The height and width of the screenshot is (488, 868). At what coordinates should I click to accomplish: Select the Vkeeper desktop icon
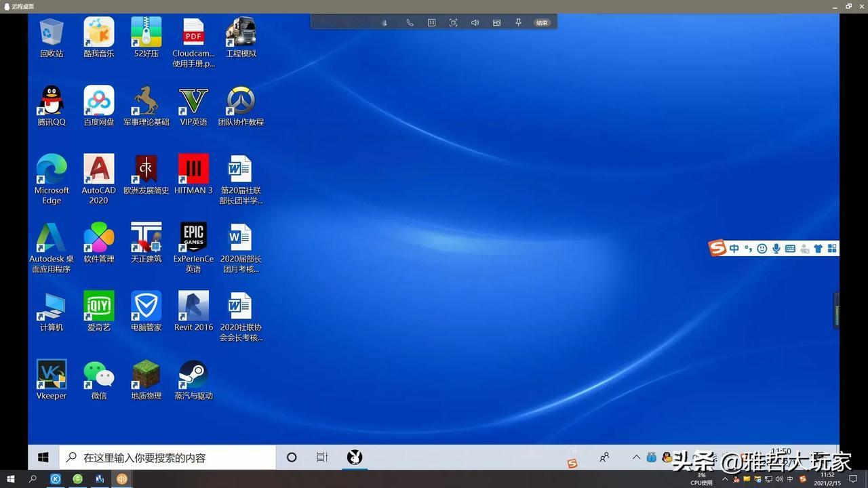pos(52,380)
